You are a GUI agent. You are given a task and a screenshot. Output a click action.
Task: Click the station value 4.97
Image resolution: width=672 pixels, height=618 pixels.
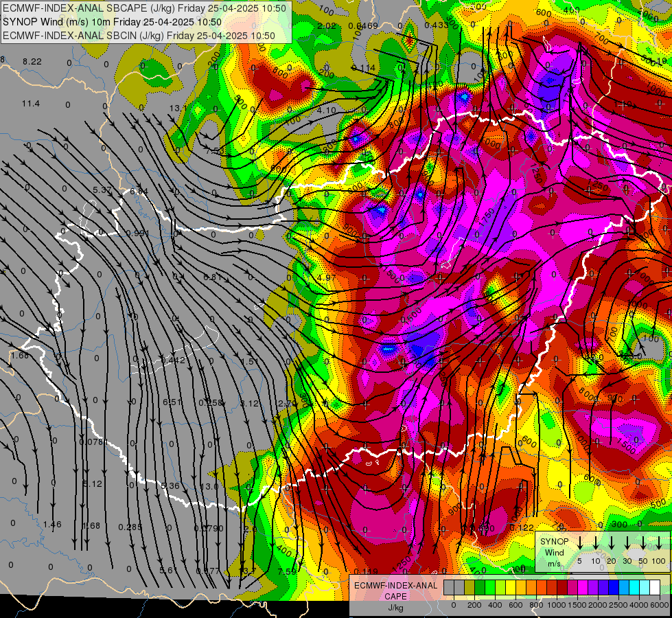[x=327, y=277]
